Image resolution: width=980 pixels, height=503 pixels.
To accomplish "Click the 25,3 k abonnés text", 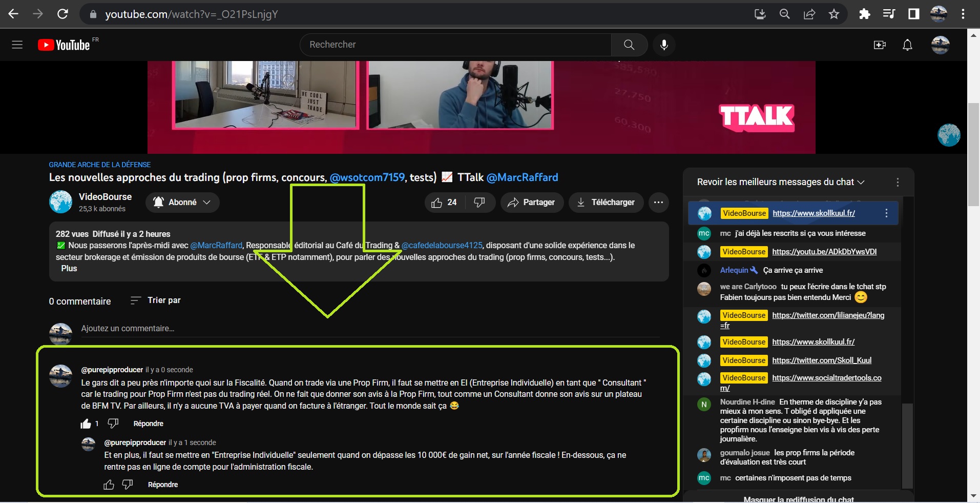I will pos(102,209).
